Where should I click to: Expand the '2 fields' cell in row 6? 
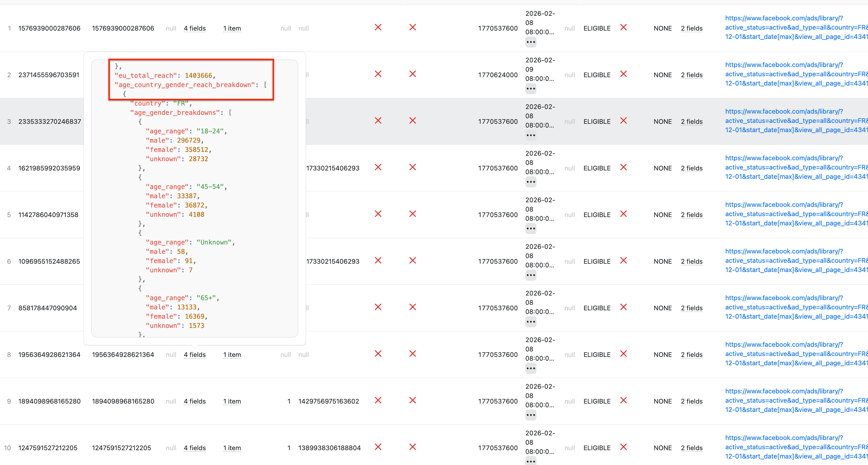tap(691, 262)
